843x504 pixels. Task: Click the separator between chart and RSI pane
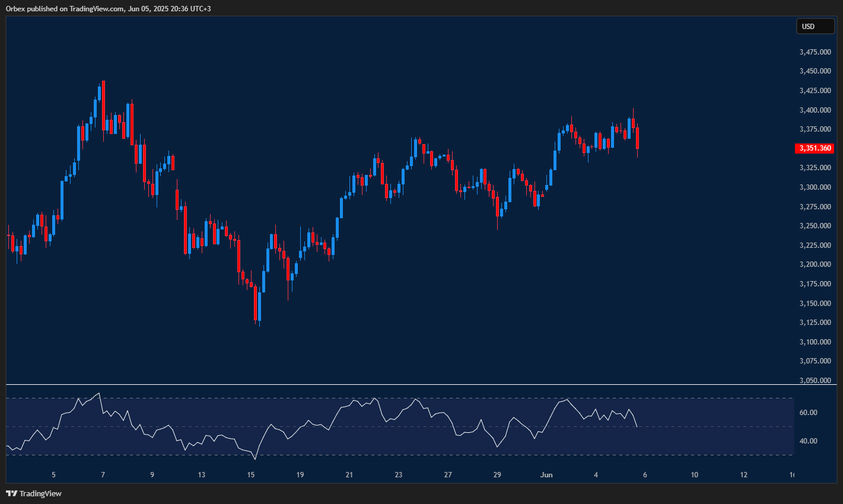[397, 384]
